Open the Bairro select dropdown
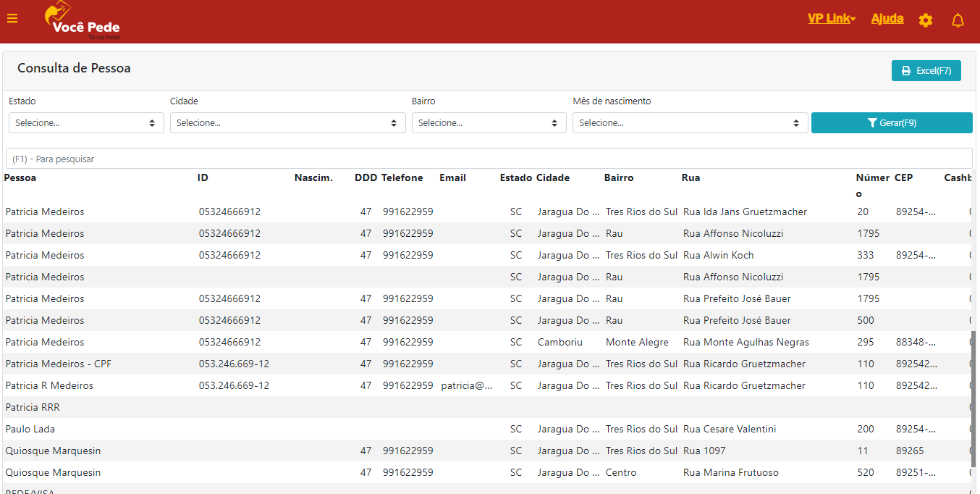Screen dimensions: 980x494 click(x=489, y=123)
